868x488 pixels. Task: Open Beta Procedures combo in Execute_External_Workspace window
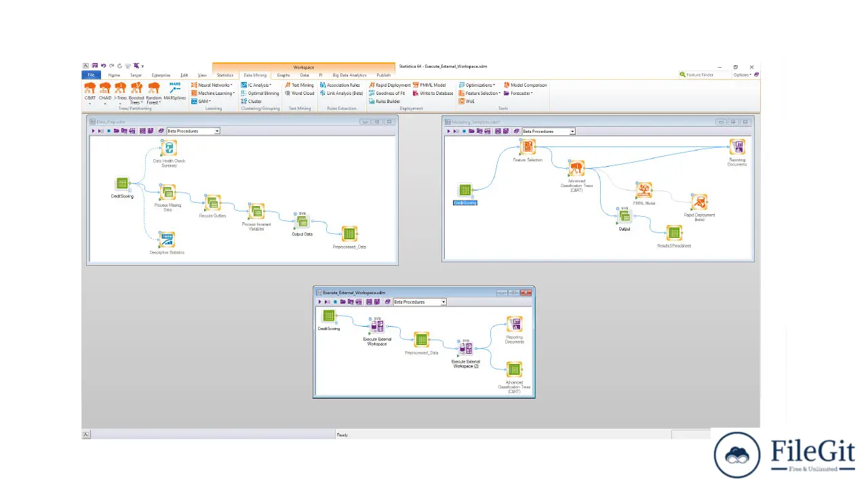[420, 302]
